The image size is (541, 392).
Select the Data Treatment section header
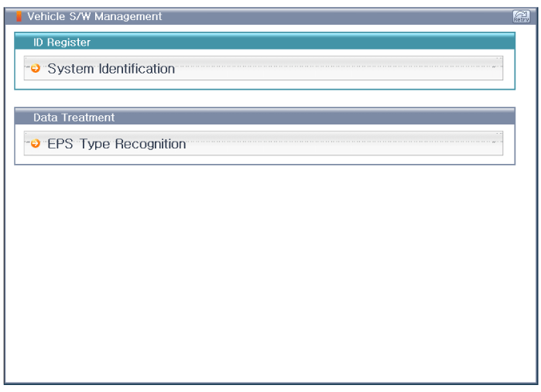click(265, 118)
